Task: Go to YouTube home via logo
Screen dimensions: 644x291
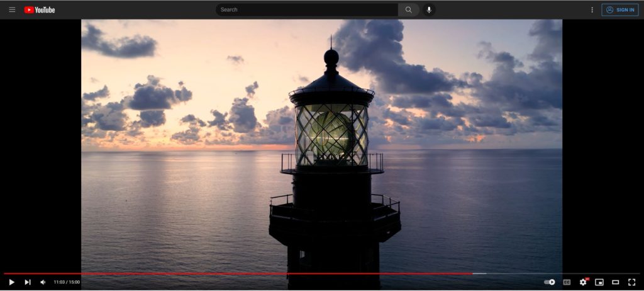Action: click(40, 10)
